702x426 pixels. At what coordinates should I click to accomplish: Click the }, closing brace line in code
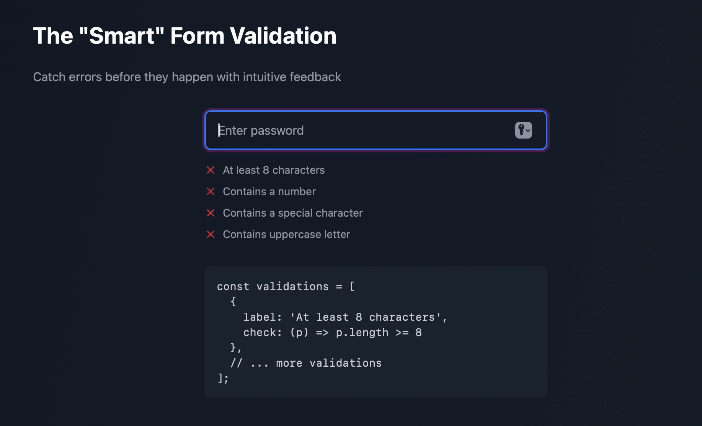pyautogui.click(x=235, y=348)
